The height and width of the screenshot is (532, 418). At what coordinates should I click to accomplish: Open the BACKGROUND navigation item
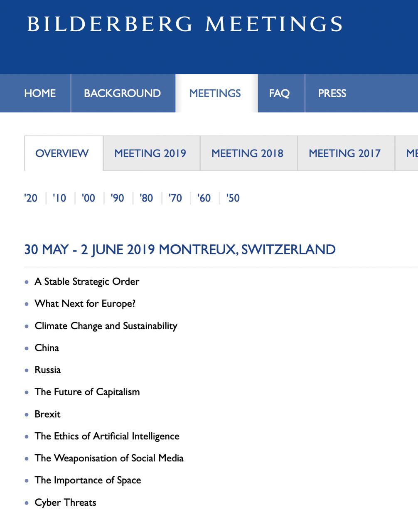click(x=122, y=93)
